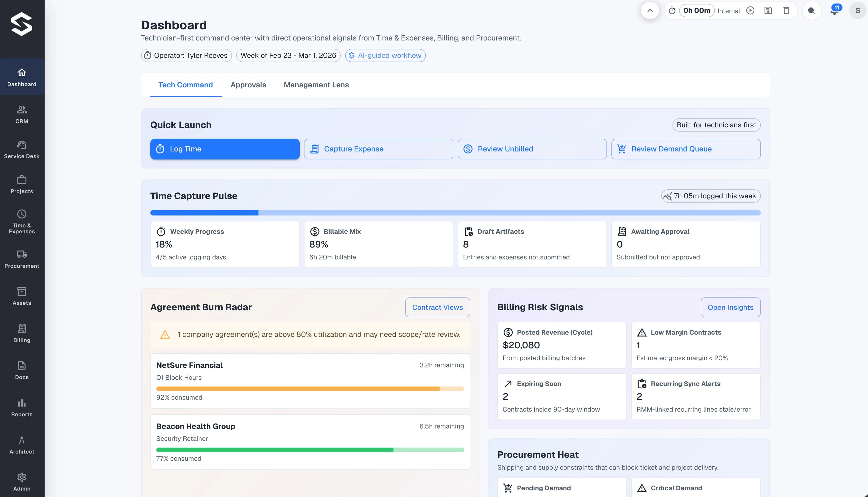Screen dimensions: 868x497
Task: Open Contract Views
Action: click(x=437, y=307)
